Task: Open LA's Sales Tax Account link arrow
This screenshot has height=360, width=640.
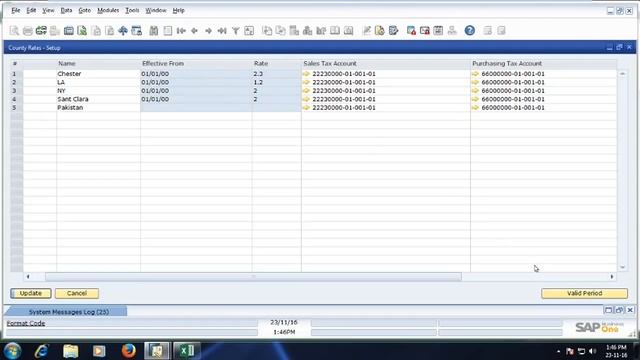Action: coord(307,82)
